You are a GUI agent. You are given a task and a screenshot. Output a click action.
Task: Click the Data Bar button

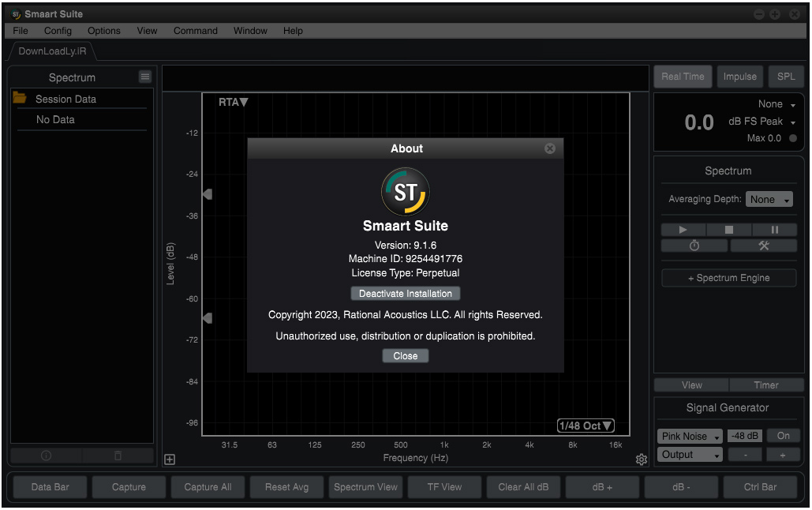coord(51,487)
